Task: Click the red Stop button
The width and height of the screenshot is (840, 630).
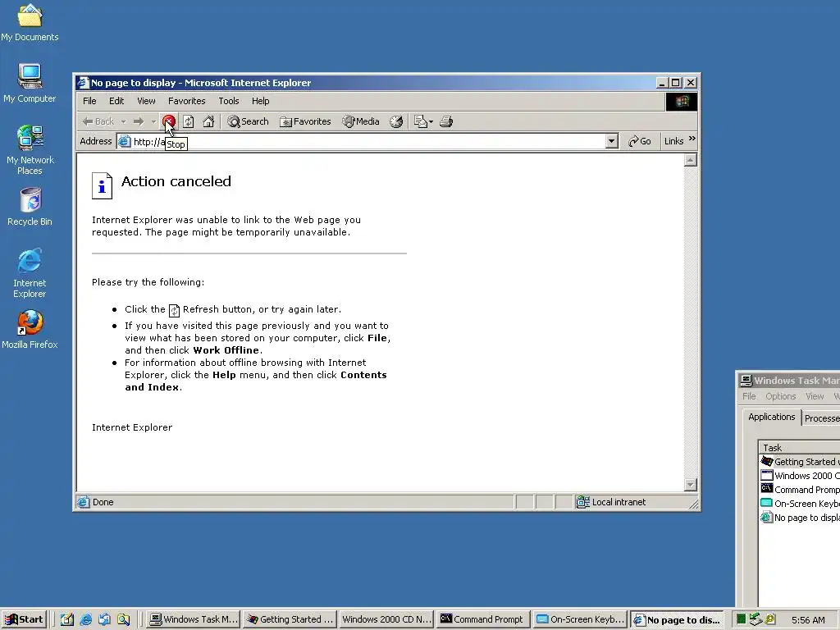Action: pyautogui.click(x=169, y=121)
